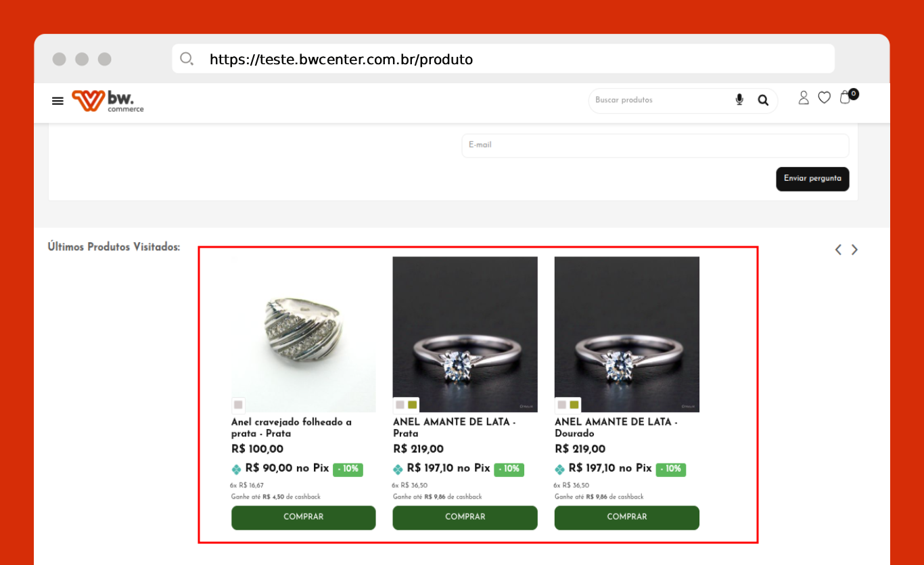Open ANEL AMANTE DE LATA - Dourado title
The width and height of the screenshot is (924, 565).
616,428
